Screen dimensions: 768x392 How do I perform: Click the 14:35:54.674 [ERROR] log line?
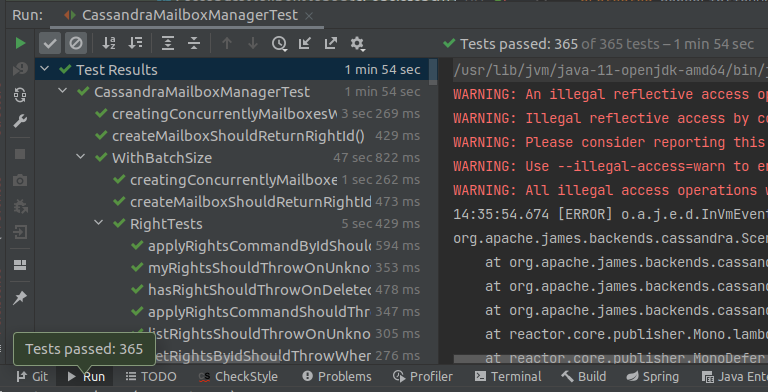coord(610,214)
